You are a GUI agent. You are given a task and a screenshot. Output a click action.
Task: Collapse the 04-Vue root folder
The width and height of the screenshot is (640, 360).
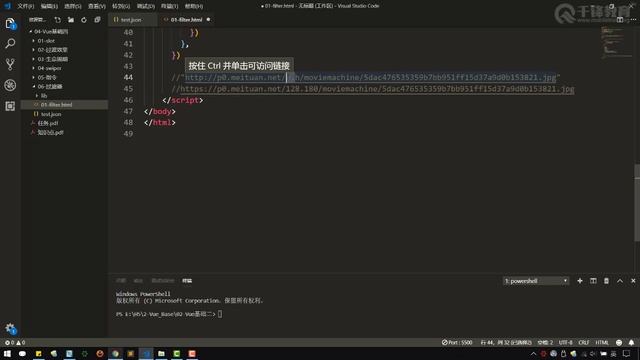point(51,31)
